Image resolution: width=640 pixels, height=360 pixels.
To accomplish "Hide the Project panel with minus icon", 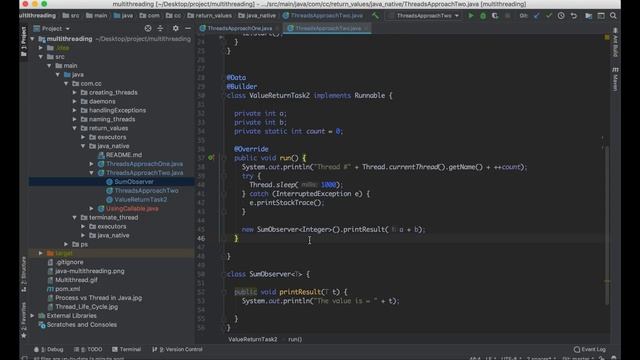I will 188,29.
